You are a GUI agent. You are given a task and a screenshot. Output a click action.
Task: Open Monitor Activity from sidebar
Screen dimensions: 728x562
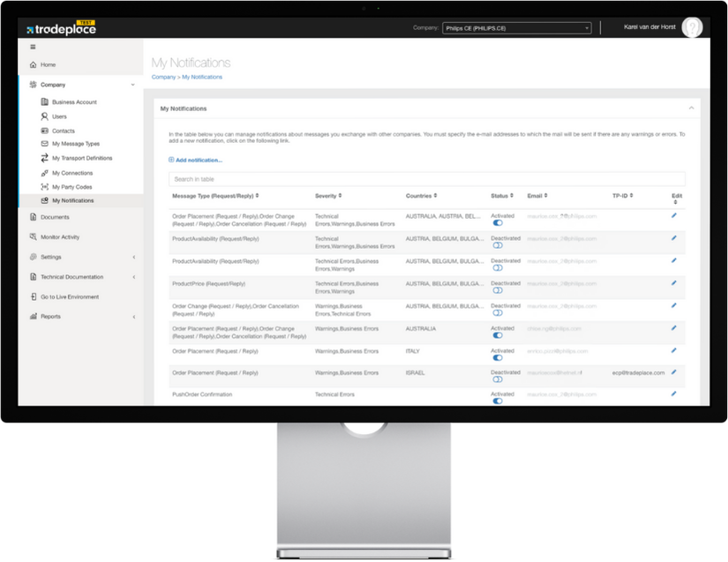pyautogui.click(x=59, y=236)
